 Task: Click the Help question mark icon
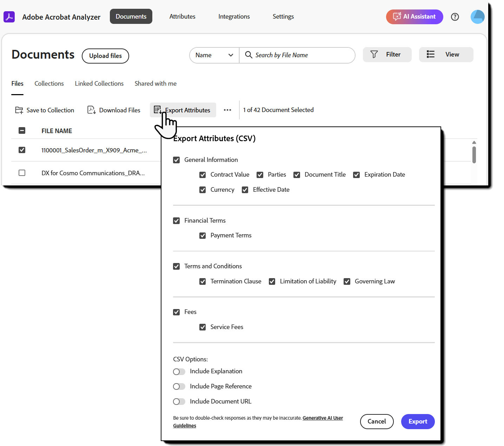click(455, 17)
